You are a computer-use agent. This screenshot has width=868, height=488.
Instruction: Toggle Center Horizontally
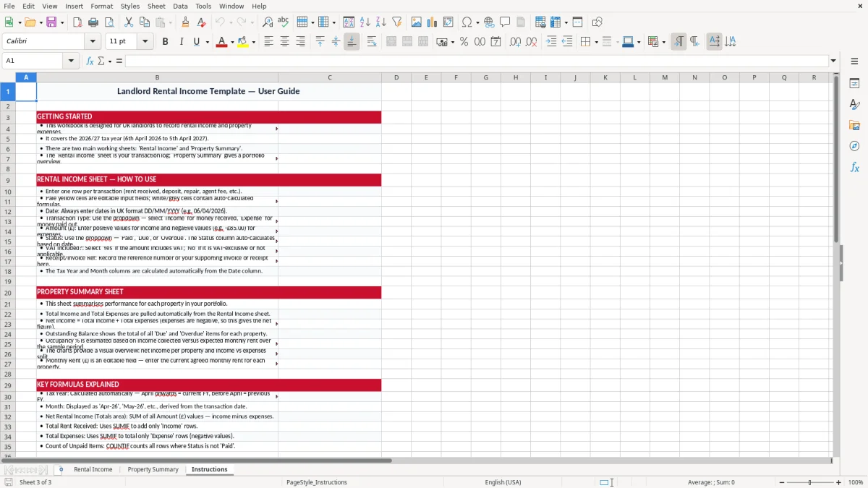click(284, 42)
